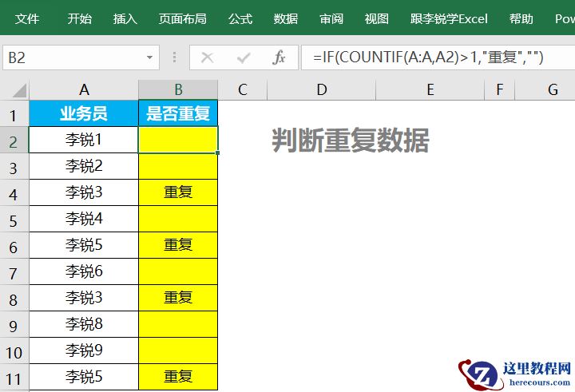Select cell 李锐3 in row 8
575x392 pixels.
pos(84,298)
